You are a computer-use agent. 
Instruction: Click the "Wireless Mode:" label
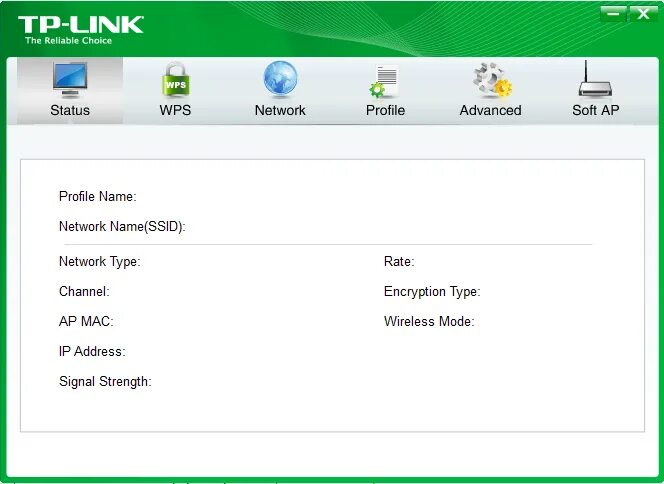coord(429,321)
